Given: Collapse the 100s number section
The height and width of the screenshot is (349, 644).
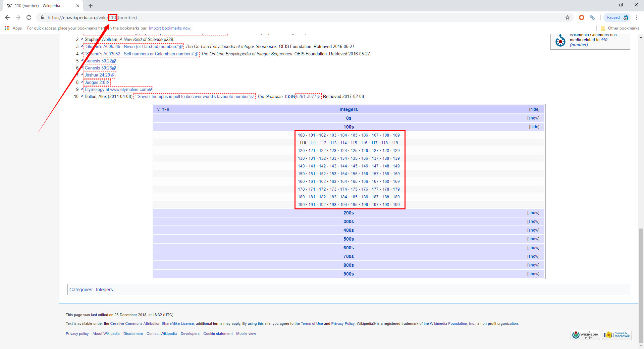Looking at the screenshot, I should point(534,127).
